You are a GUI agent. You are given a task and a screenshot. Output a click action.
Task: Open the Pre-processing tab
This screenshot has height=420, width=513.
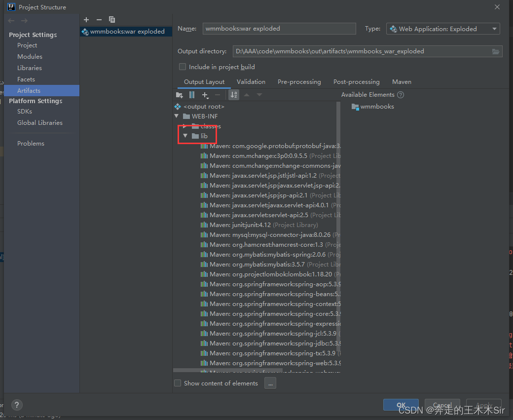pos(299,82)
